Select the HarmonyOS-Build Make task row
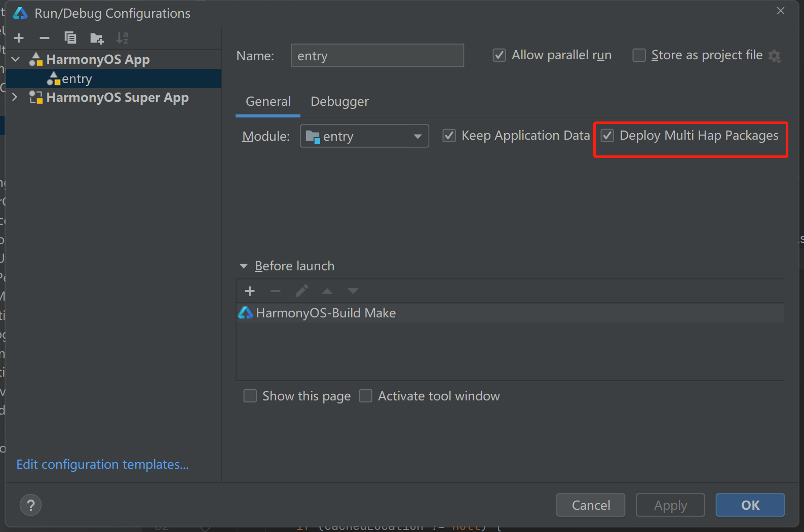This screenshot has width=804, height=532. coord(510,313)
